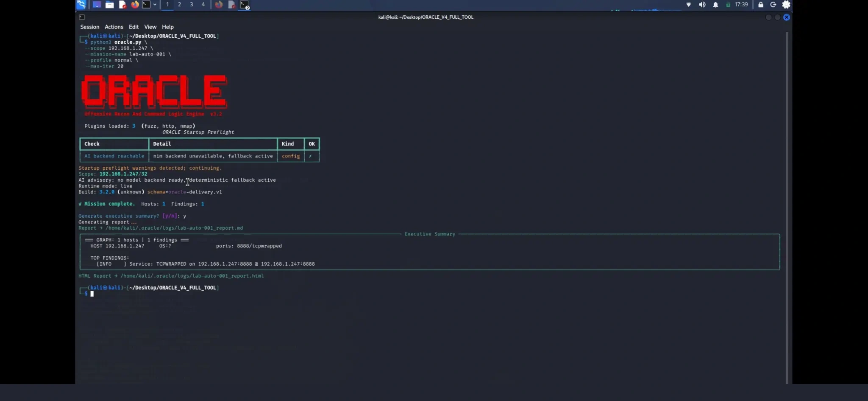Close the terminal window

(x=787, y=17)
